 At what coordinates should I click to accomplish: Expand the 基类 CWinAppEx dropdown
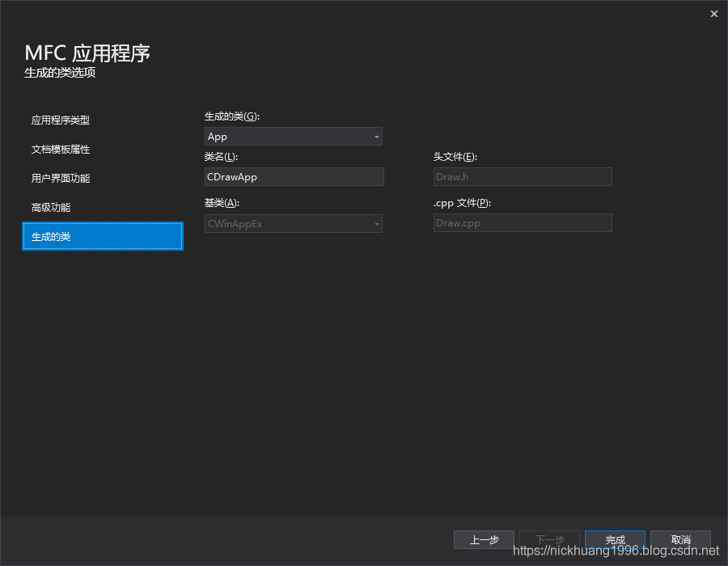coord(294,224)
